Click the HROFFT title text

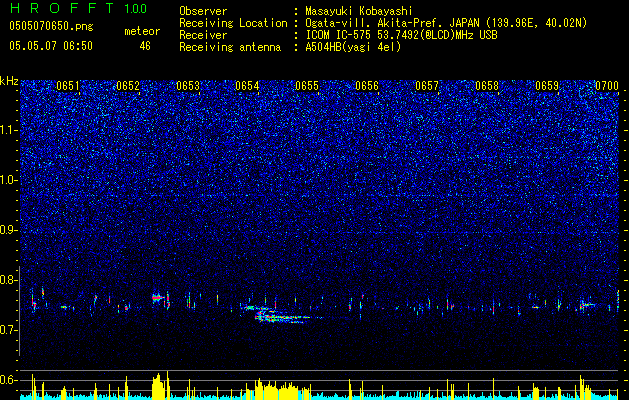[x=62, y=8]
